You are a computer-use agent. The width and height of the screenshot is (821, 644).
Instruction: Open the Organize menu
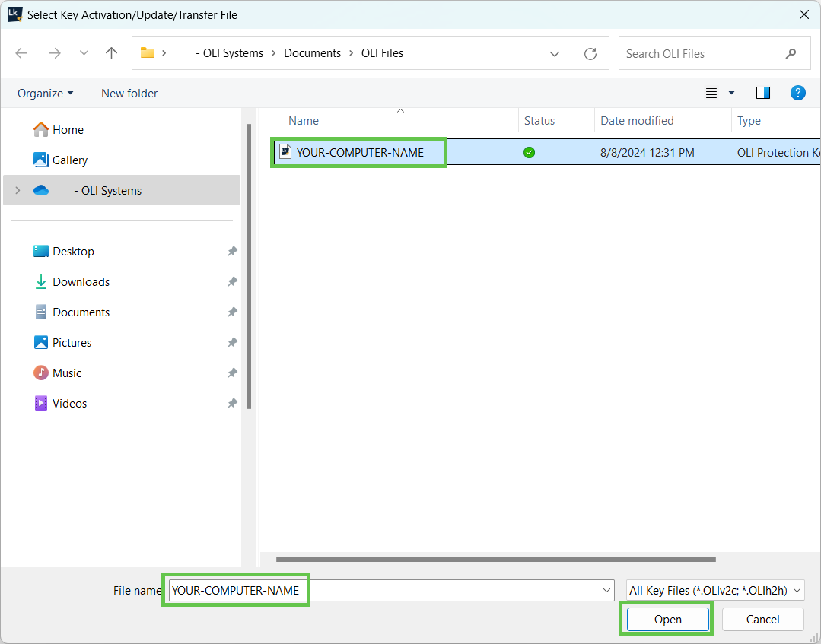point(45,93)
